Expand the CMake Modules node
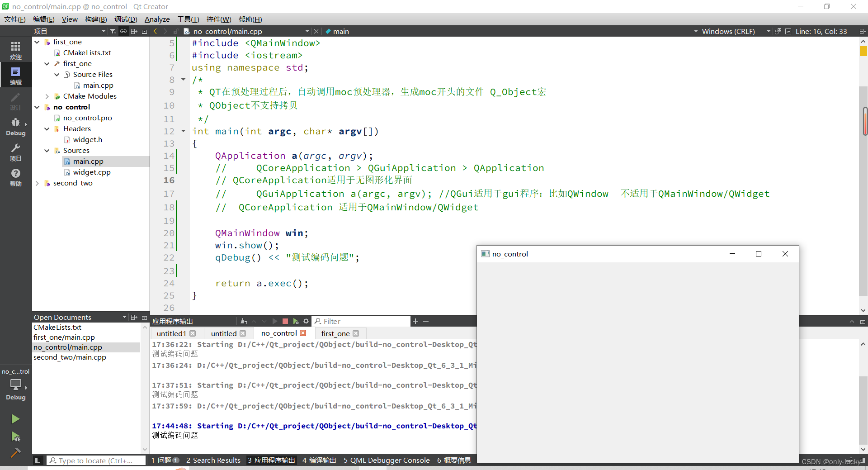The image size is (868, 470). tap(47, 96)
